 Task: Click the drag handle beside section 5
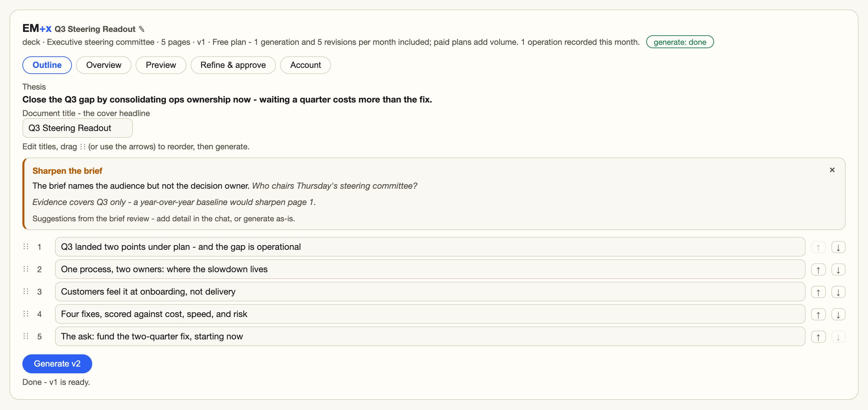pos(26,336)
